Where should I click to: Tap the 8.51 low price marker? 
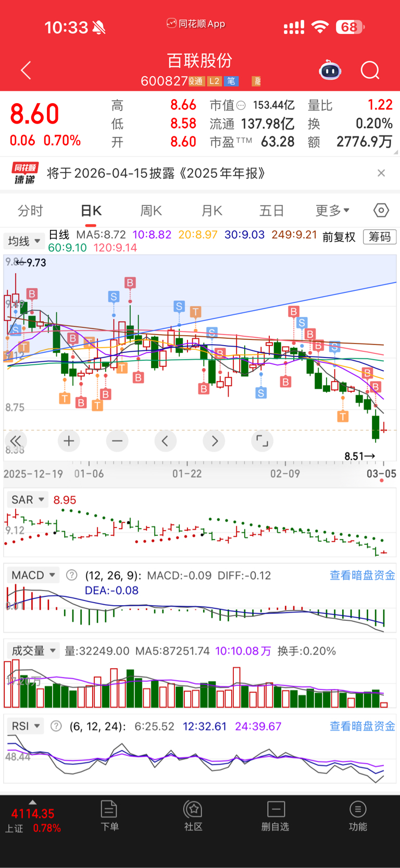(359, 456)
